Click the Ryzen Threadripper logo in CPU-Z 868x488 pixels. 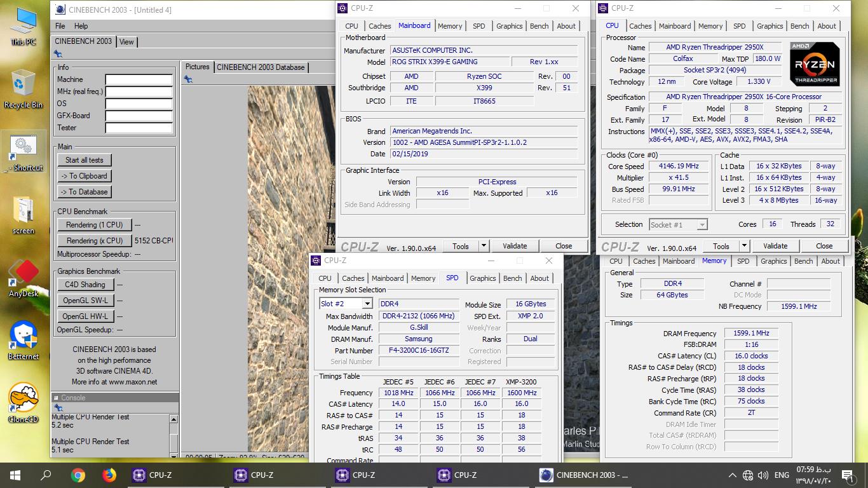[x=814, y=64]
